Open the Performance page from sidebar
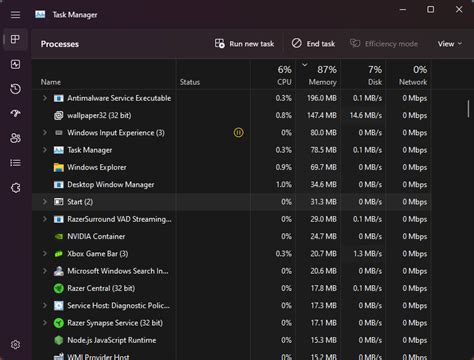This screenshot has width=474, height=360. [15, 64]
